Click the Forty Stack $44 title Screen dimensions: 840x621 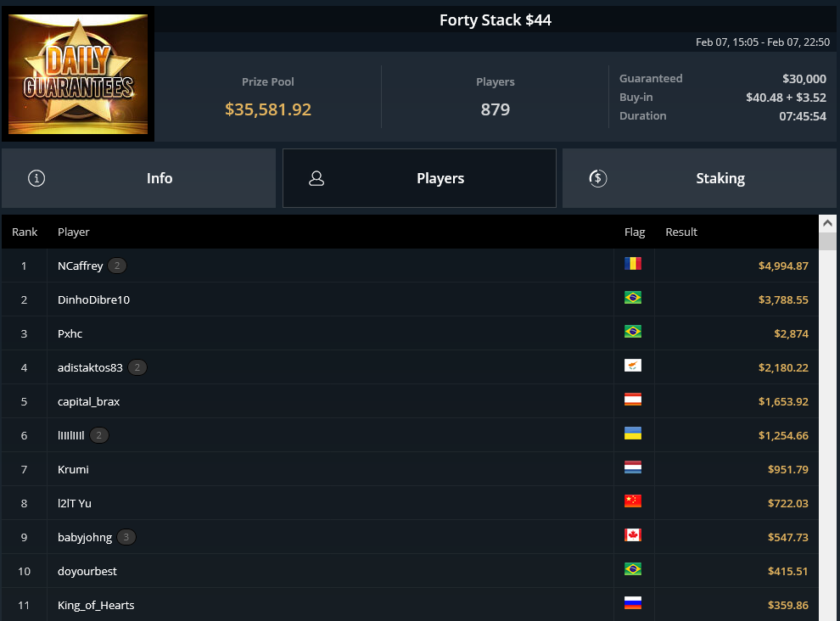[x=496, y=20]
